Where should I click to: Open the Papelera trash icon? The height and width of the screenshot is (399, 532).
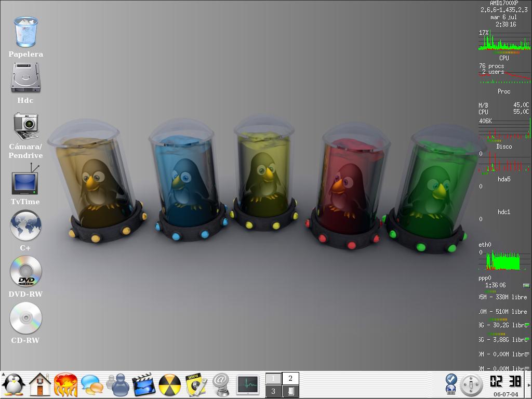click(x=25, y=32)
